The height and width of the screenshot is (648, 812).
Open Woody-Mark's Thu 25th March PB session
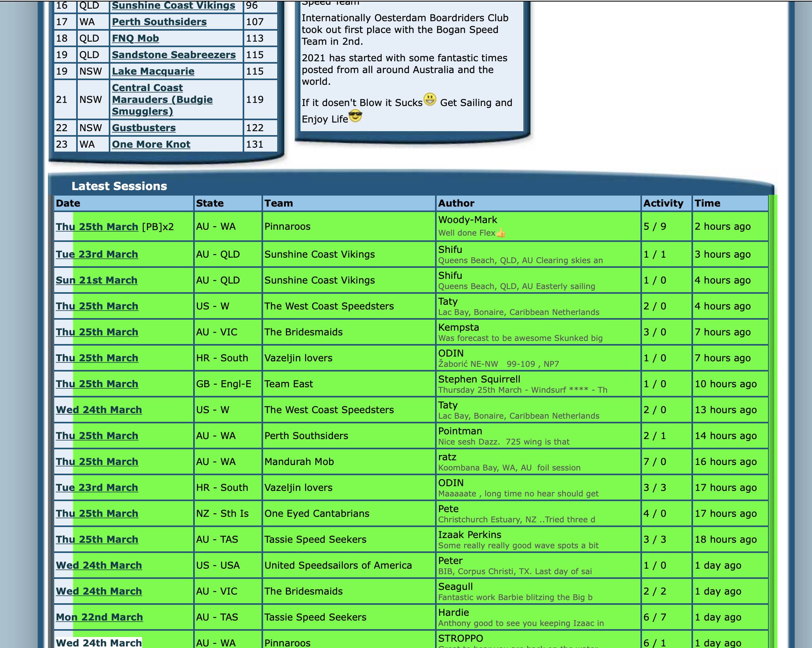97,227
